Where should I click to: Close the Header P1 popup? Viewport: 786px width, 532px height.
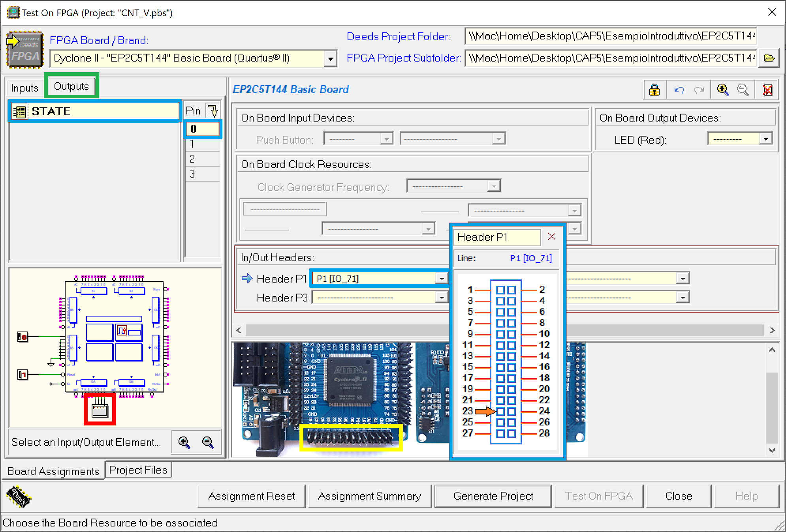click(552, 236)
